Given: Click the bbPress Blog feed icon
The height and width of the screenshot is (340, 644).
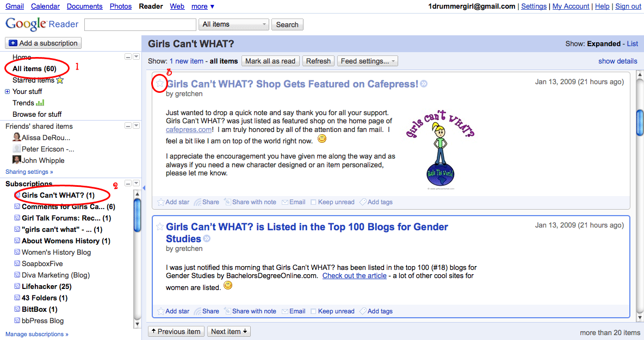Looking at the screenshot, I should (x=17, y=320).
